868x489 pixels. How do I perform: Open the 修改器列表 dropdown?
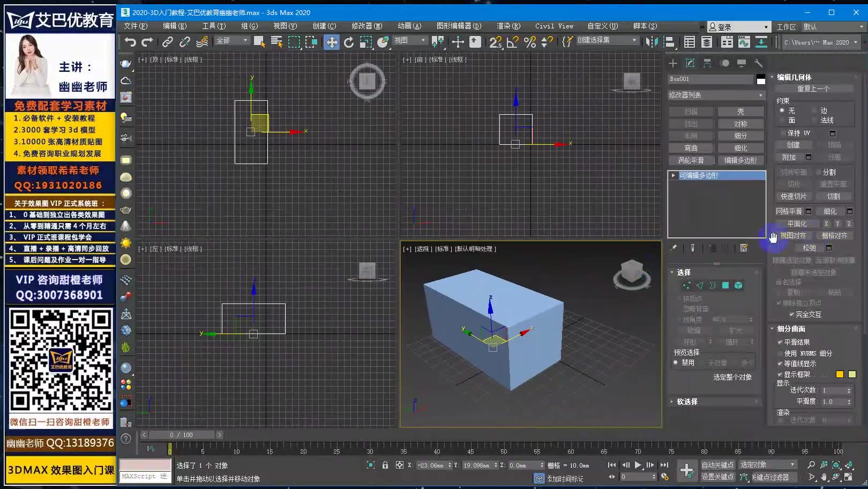pos(716,95)
